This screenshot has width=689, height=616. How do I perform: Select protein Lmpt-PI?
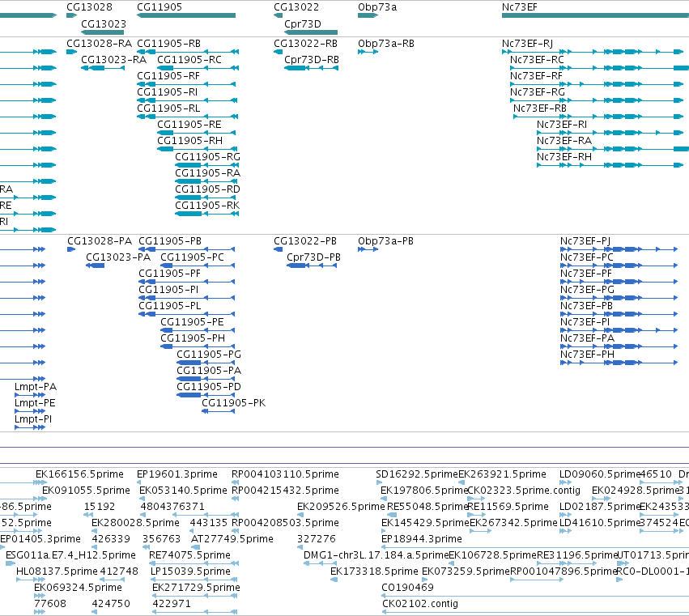coord(33,419)
